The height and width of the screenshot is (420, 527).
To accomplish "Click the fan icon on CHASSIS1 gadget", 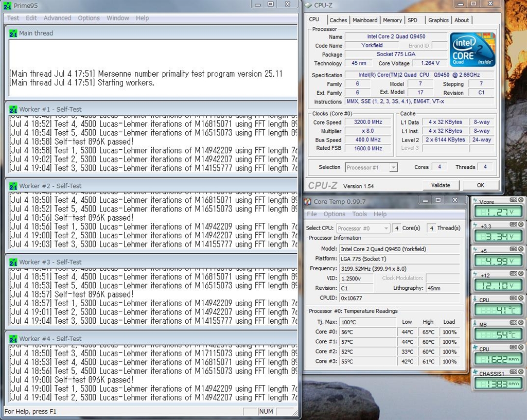I will tap(475, 372).
